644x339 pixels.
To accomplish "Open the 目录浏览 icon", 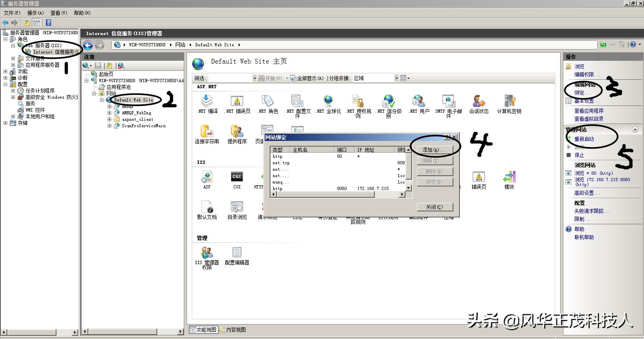I will pos(237,207).
